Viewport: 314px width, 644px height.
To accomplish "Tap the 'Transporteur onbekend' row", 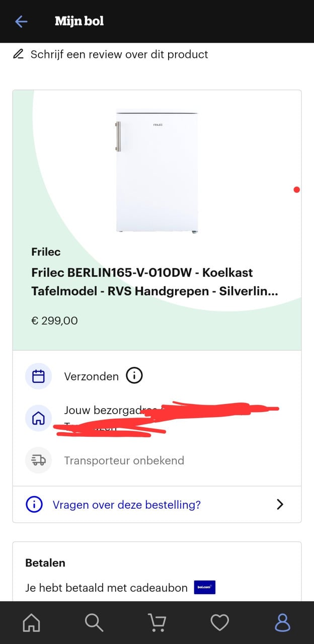I will 124,460.
